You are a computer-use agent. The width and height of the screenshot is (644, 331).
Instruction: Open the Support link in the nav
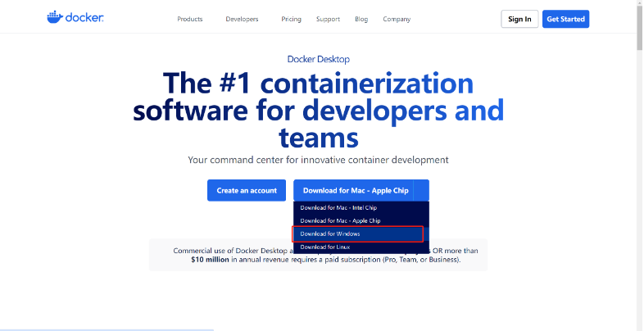[329, 19]
